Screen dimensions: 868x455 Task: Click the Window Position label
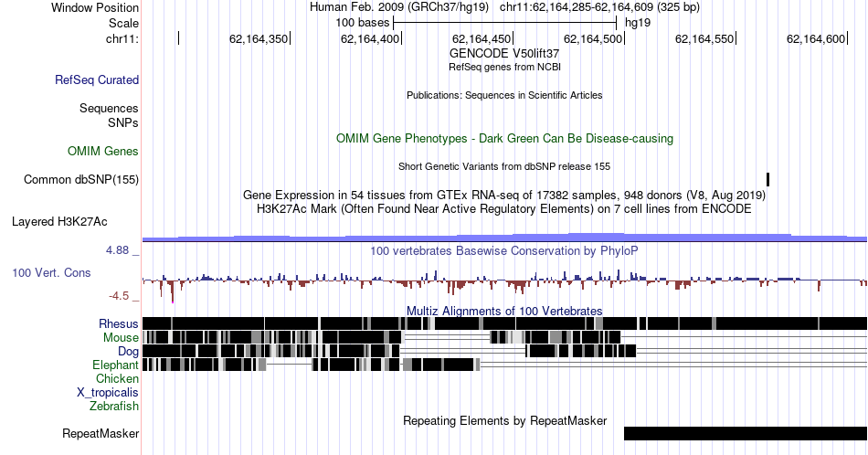(x=95, y=7)
